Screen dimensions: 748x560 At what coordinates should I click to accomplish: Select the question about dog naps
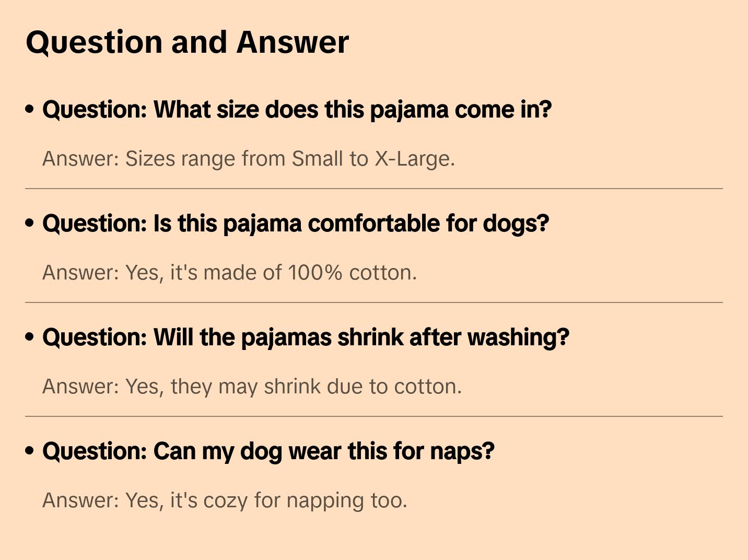tap(268, 451)
